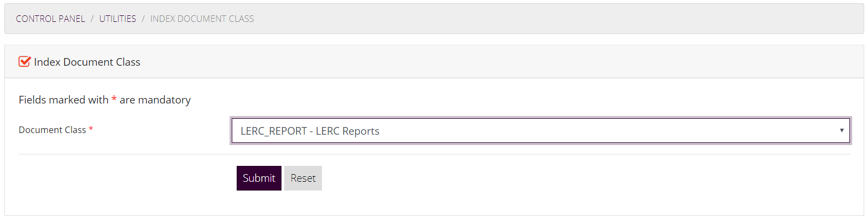Select the LERC_REPORT - LERC Reports combo box
868x219 pixels.
point(541,131)
